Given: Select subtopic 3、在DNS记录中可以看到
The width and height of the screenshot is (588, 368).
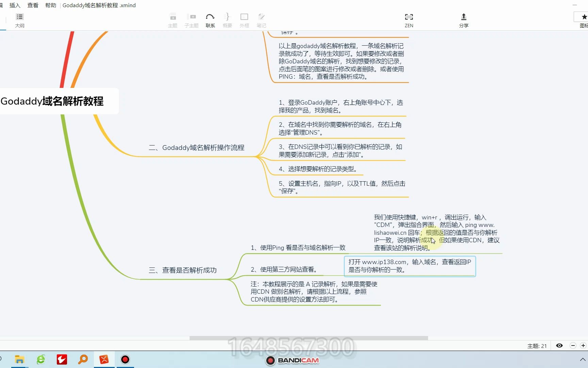Looking at the screenshot, I should (x=340, y=151).
